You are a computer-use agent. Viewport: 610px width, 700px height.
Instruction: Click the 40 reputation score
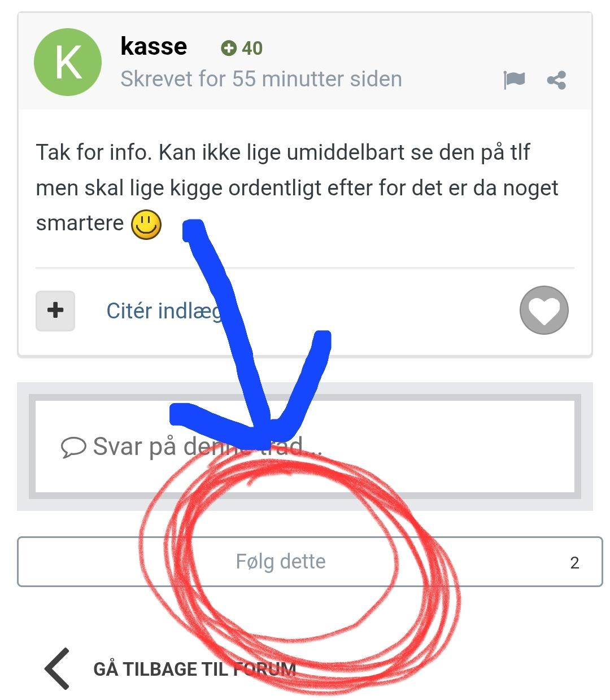click(x=252, y=49)
